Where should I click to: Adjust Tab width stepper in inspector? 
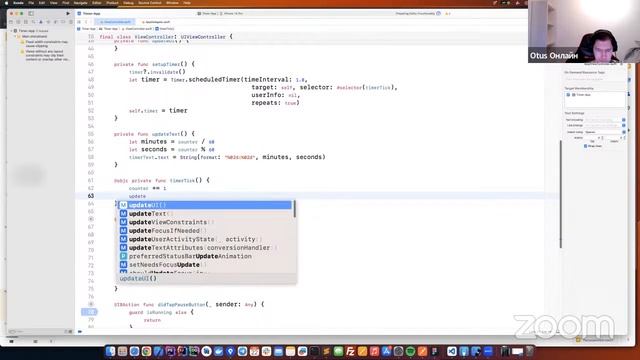pyautogui.click(x=602, y=138)
